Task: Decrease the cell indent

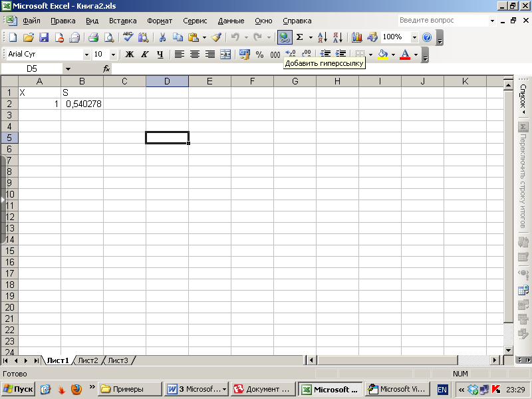Action: [x=325, y=53]
